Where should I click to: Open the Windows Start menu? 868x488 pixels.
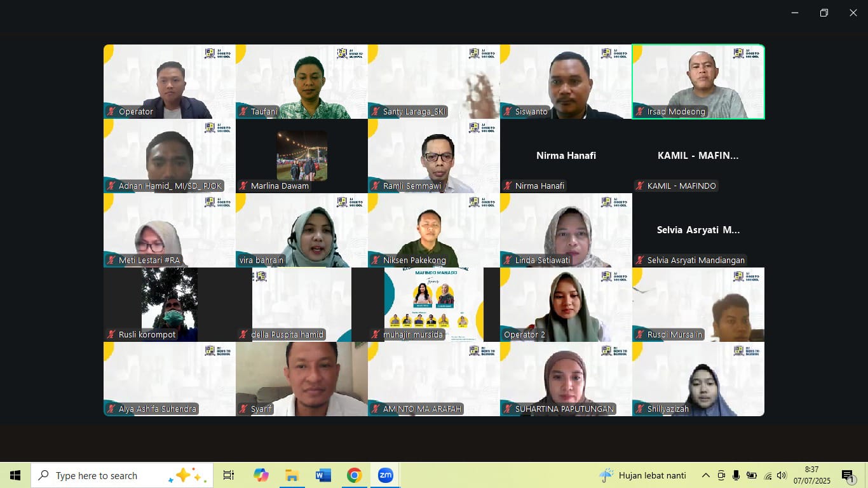15,475
